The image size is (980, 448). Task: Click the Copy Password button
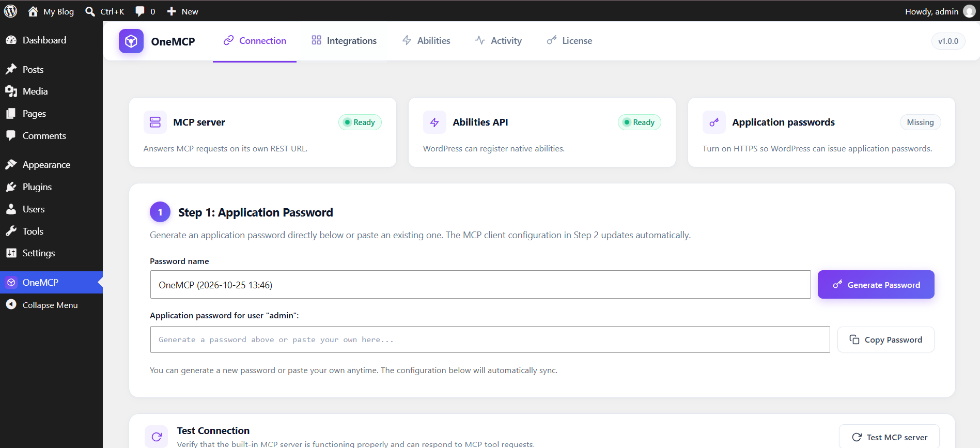click(885, 339)
